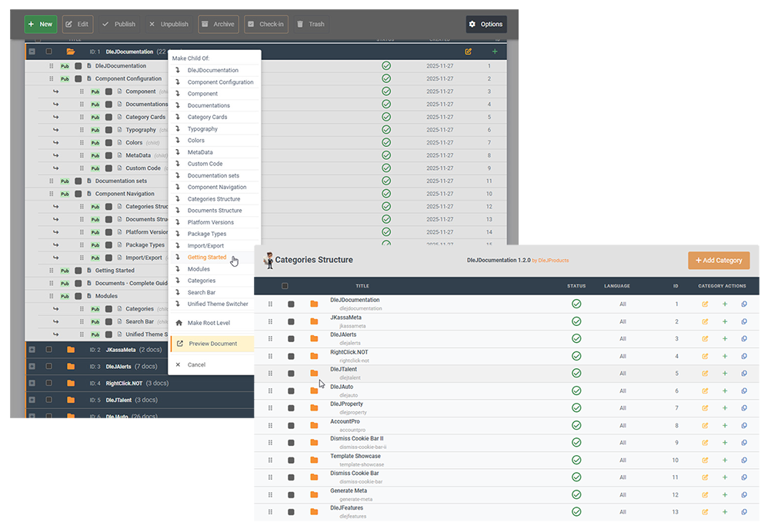
Task: Expand the RightClick.NOT group (3 docs)
Action: pos(32,383)
